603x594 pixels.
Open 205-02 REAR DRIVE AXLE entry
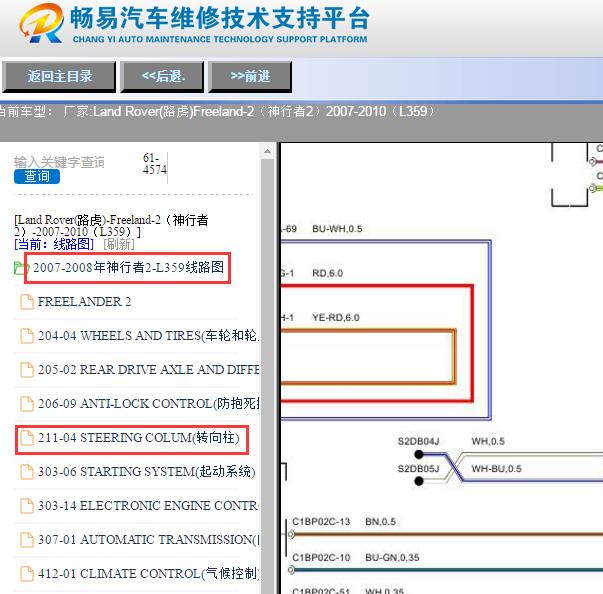click(x=148, y=369)
